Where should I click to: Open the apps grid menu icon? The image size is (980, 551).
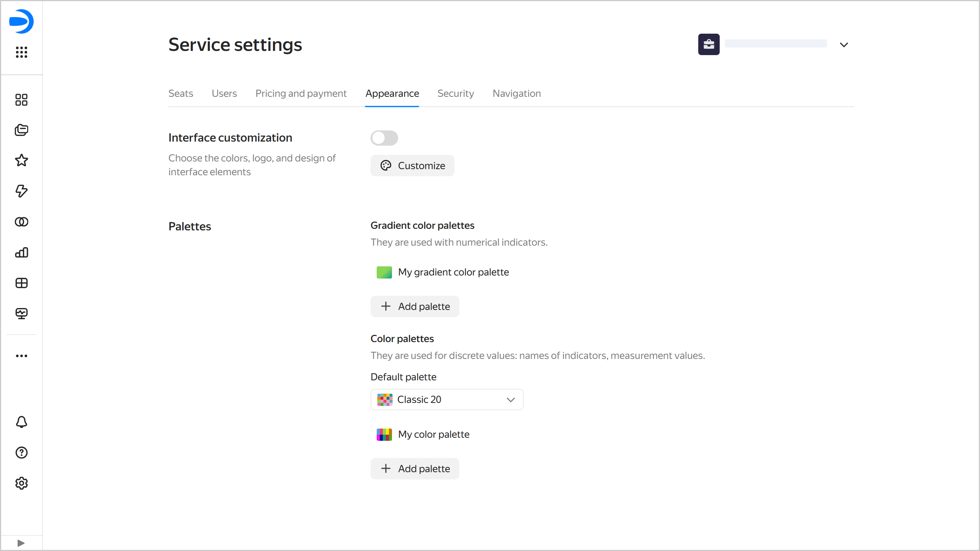[x=21, y=52]
